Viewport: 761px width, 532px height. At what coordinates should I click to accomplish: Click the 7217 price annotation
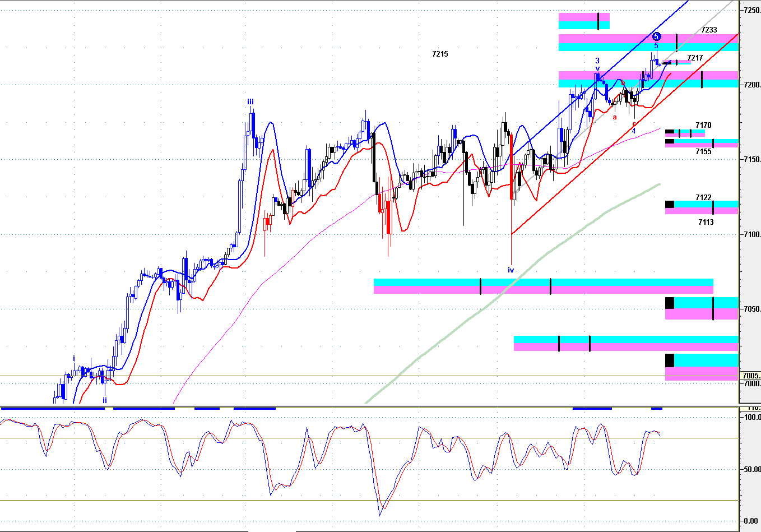(x=695, y=58)
